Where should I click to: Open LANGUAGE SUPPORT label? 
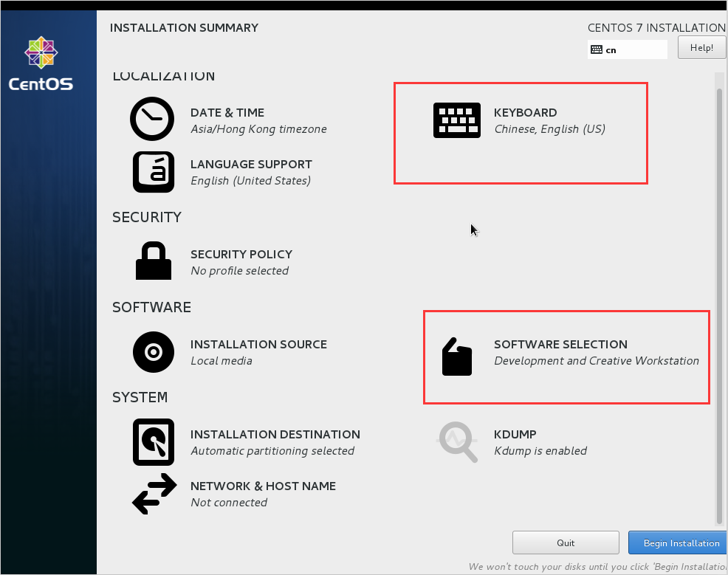pyautogui.click(x=251, y=165)
